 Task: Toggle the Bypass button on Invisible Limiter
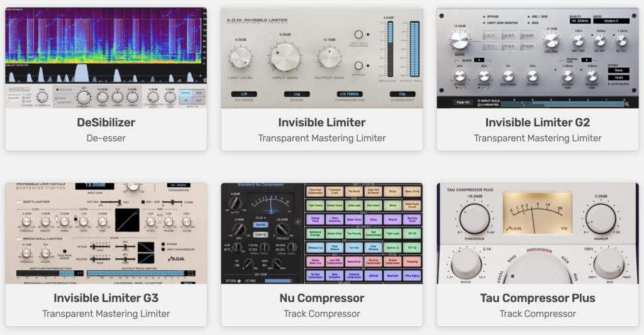[359, 65]
